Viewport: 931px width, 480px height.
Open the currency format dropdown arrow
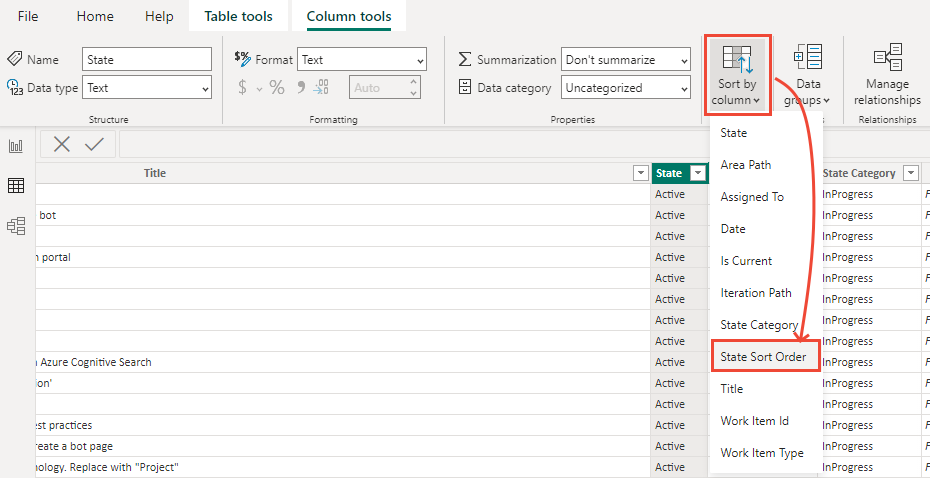[259, 89]
